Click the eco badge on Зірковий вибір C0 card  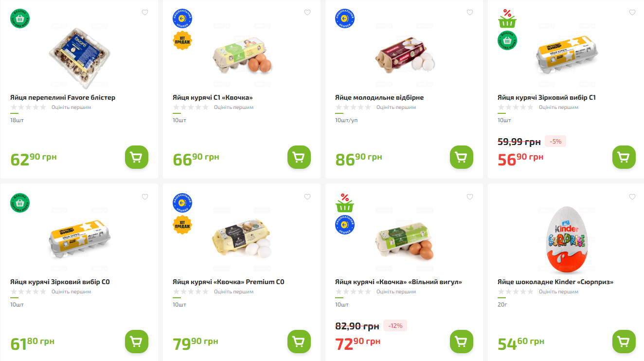pyautogui.click(x=20, y=203)
